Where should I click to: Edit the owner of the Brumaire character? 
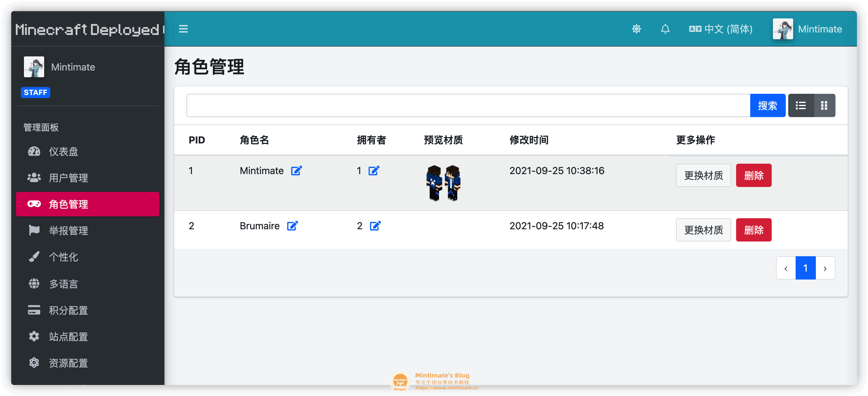point(375,226)
